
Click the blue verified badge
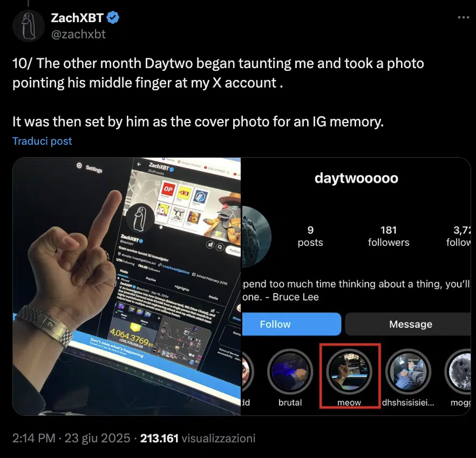tap(112, 18)
